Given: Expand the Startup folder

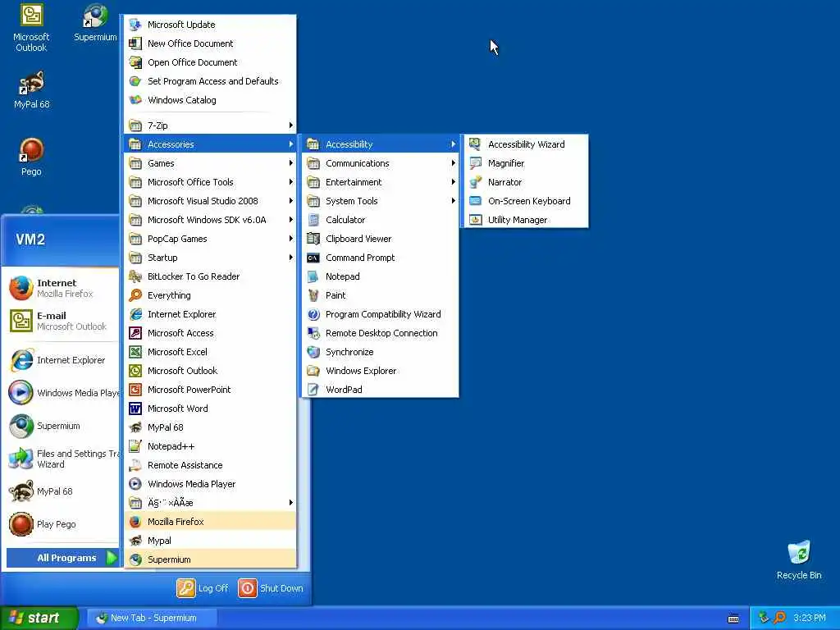Looking at the screenshot, I should click(210, 258).
